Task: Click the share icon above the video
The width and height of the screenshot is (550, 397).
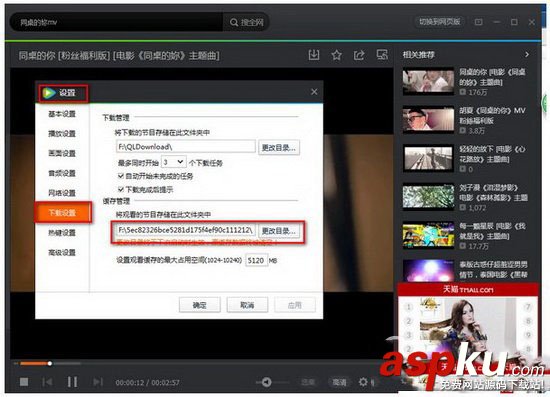Action: pyautogui.click(x=359, y=55)
